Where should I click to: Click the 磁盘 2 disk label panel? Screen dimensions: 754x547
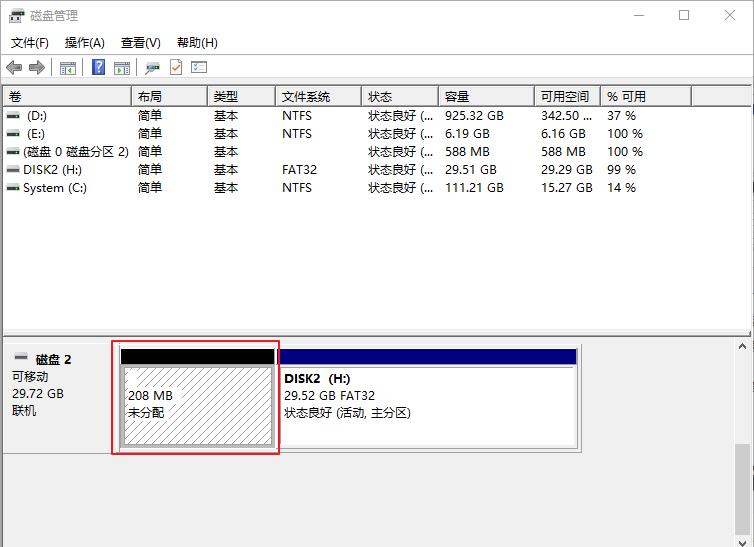pyautogui.click(x=57, y=397)
